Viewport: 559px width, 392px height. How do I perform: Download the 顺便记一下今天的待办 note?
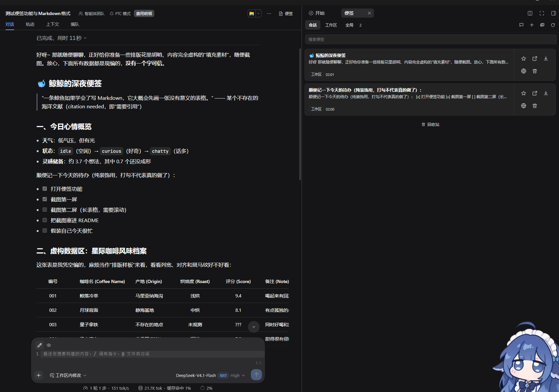coord(546,93)
